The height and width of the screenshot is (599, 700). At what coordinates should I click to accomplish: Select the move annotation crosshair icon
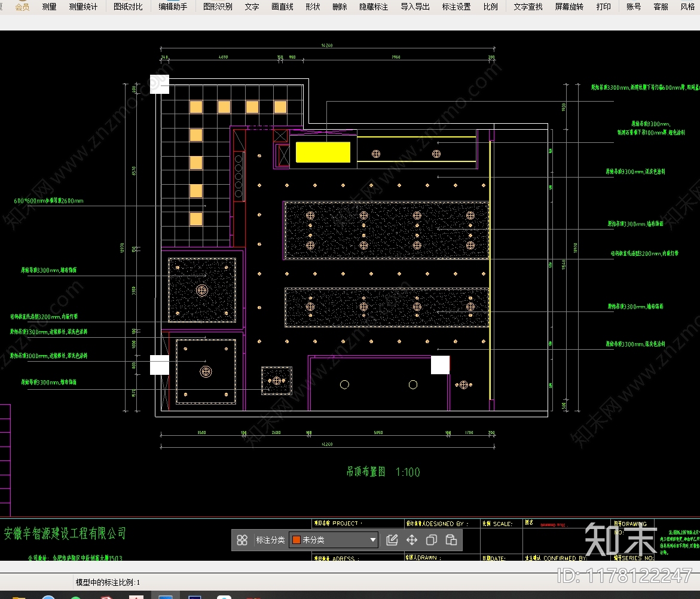[x=412, y=540]
